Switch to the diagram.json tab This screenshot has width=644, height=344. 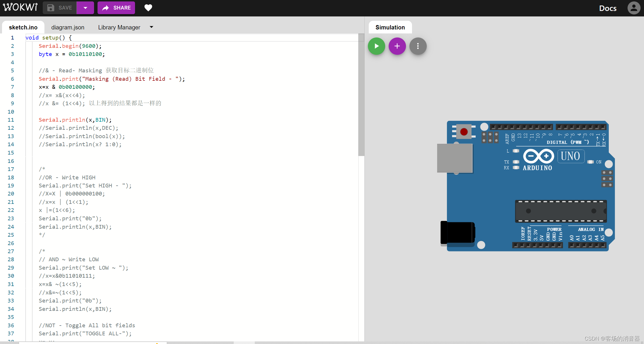(68, 27)
